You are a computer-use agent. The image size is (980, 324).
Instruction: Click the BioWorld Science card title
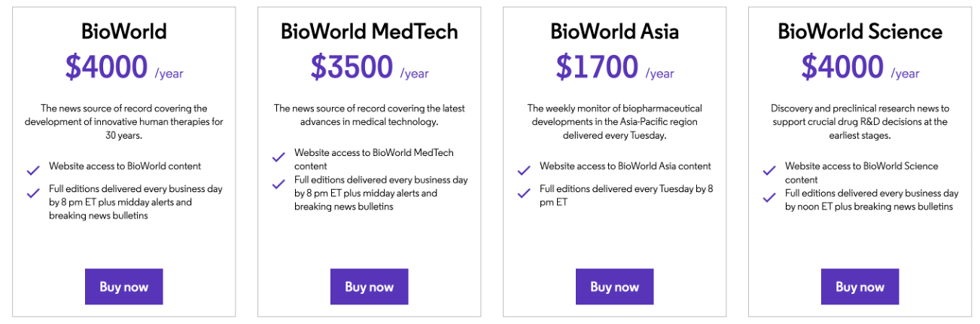pos(860,32)
